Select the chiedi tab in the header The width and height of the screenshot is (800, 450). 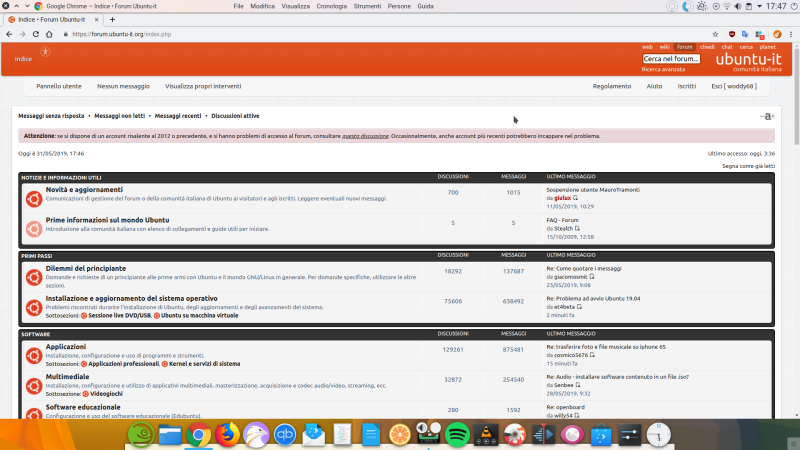pos(707,47)
